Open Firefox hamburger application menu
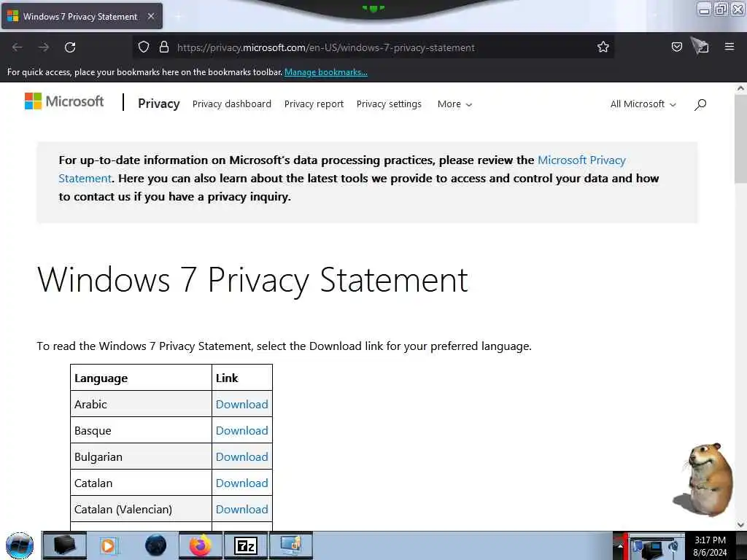The image size is (747, 560). click(x=729, y=47)
